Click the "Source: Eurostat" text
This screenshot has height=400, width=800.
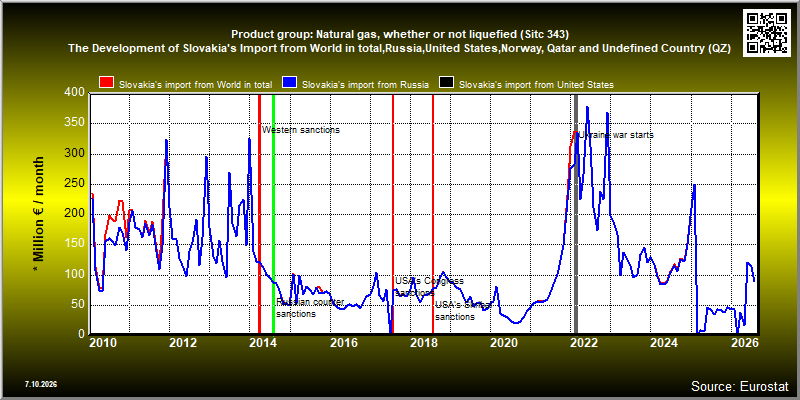click(740, 385)
